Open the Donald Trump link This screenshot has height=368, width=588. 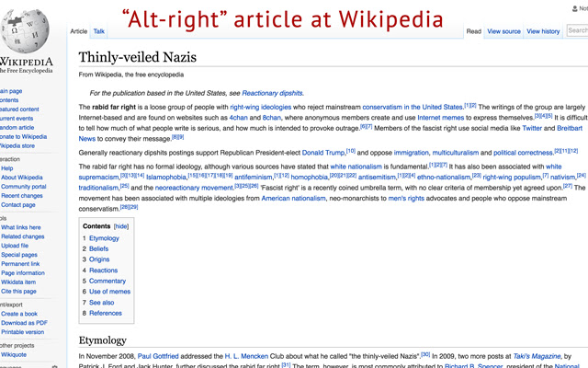tap(323, 153)
